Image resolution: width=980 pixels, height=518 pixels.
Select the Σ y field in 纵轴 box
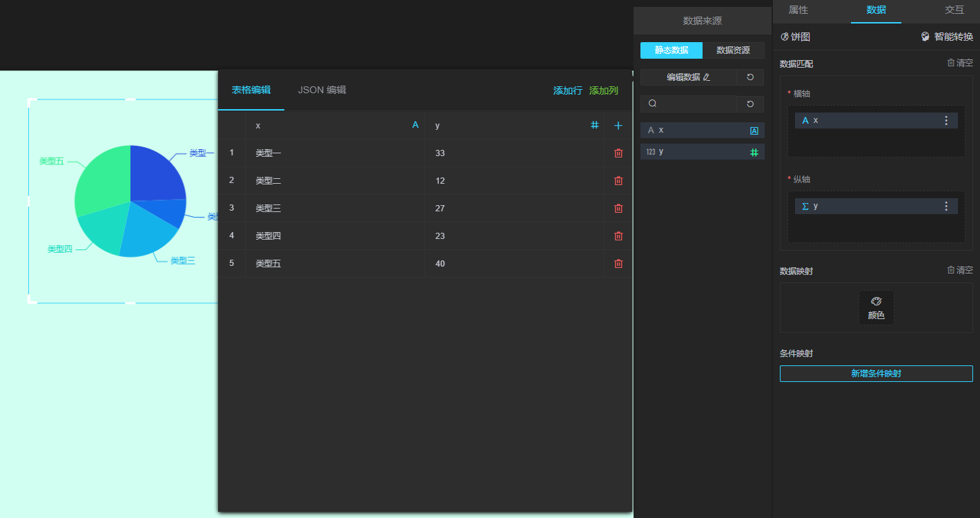coord(876,207)
